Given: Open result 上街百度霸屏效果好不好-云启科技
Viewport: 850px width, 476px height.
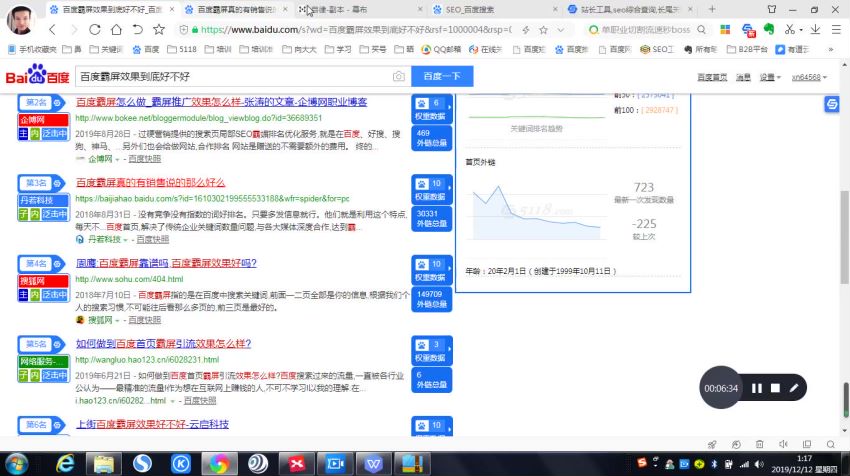Looking at the screenshot, I should [x=152, y=424].
